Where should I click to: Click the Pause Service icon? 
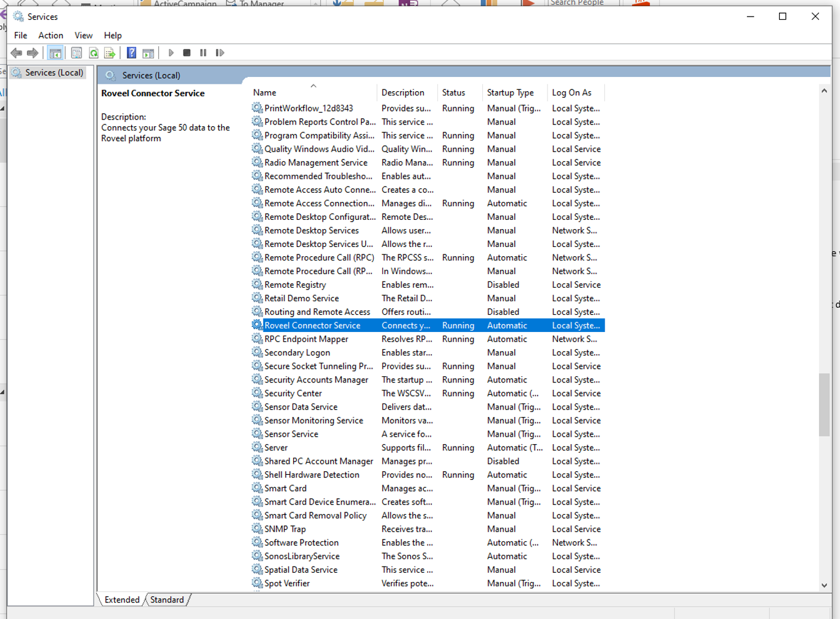pyautogui.click(x=203, y=53)
